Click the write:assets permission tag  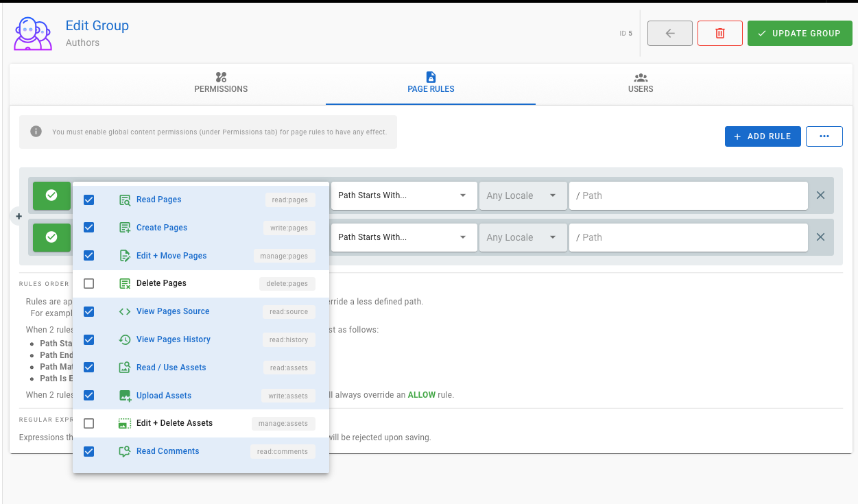(288, 396)
